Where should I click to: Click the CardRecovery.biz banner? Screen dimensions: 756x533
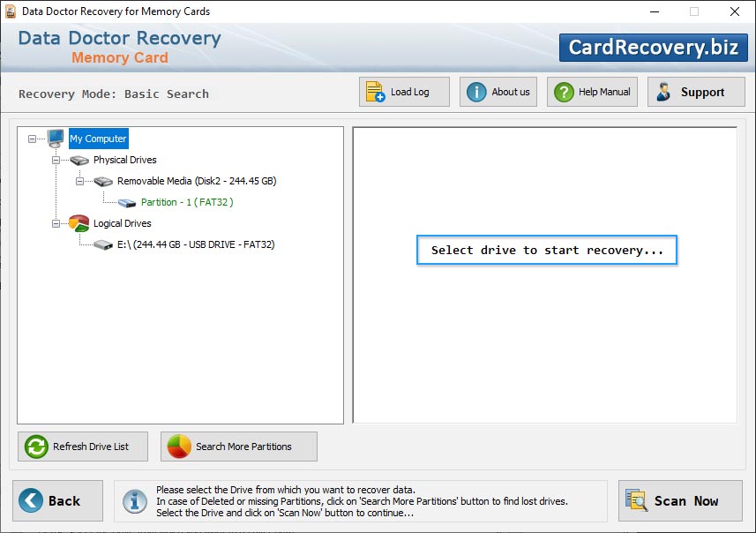(654, 48)
